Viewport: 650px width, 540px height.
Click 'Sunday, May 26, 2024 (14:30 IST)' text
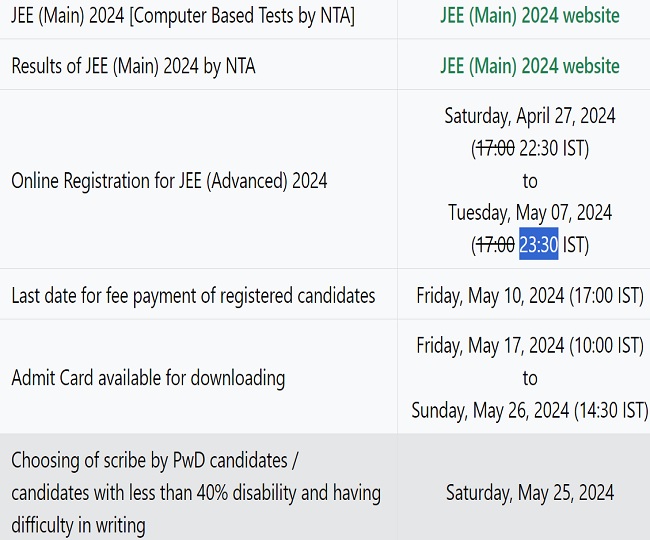(529, 410)
